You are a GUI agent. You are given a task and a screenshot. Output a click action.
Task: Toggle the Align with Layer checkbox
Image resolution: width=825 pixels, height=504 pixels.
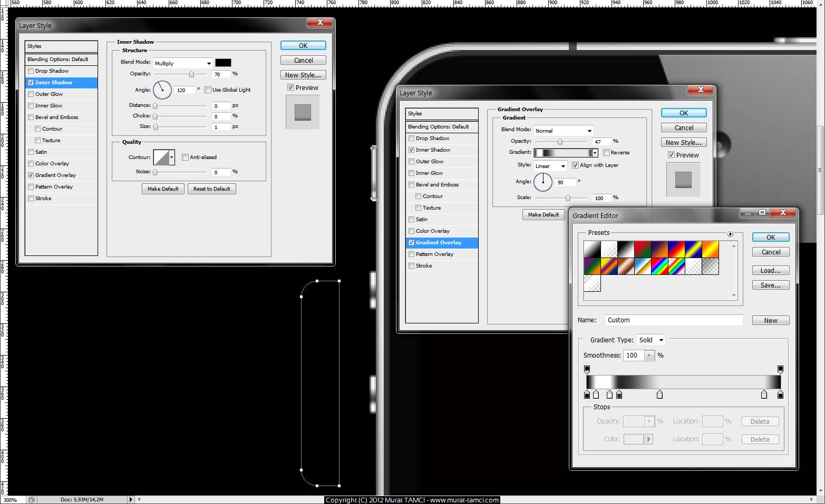(575, 165)
